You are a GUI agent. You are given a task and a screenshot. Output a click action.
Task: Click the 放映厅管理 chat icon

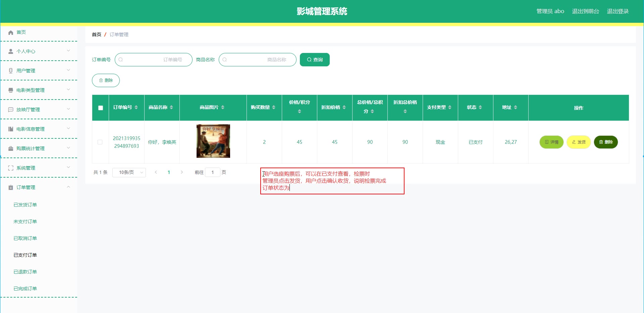tap(11, 110)
